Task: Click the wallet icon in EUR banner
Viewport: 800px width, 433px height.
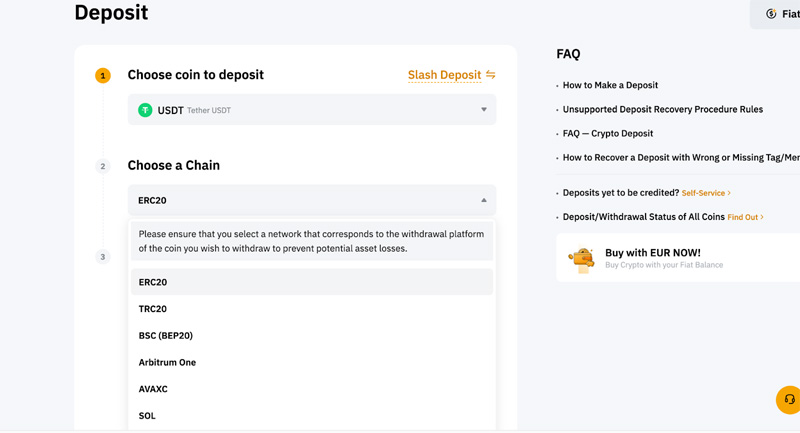Action: (x=582, y=260)
